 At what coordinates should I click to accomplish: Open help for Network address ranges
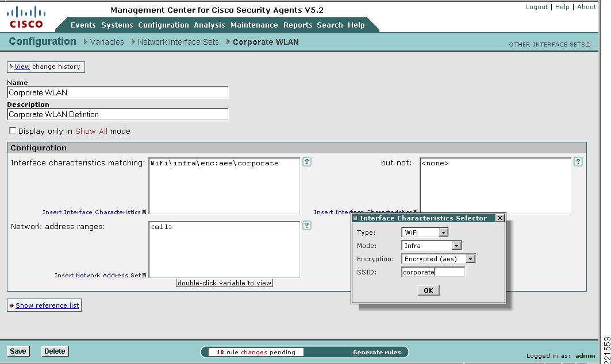point(307,226)
